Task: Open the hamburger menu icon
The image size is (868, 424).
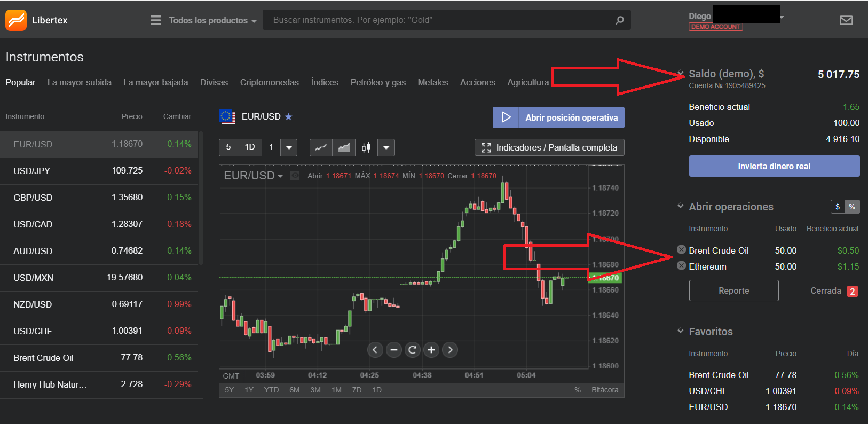Action: [156, 20]
